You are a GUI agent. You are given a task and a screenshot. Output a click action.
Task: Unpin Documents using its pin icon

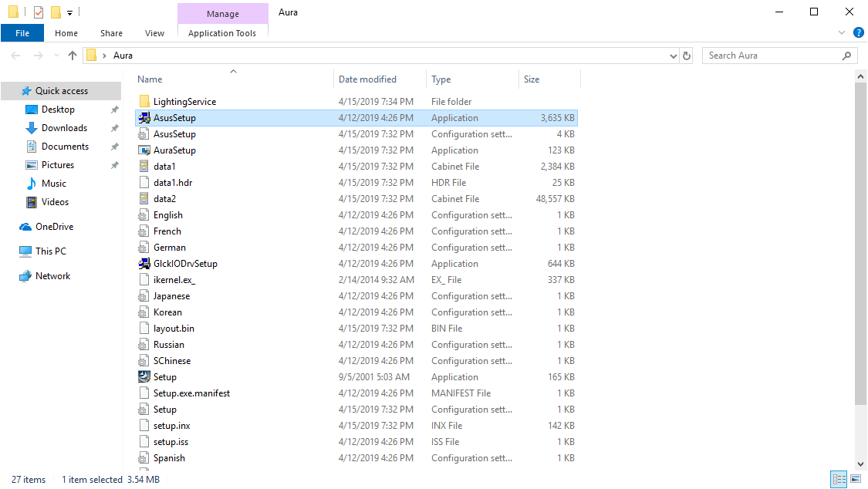click(x=115, y=147)
